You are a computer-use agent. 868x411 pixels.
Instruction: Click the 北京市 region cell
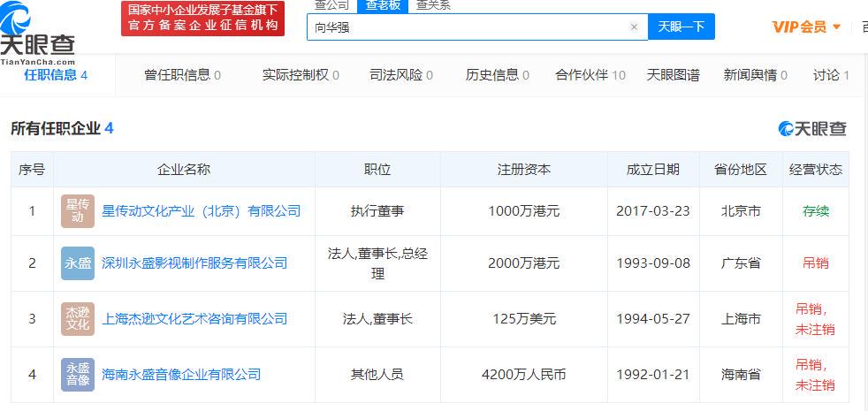pos(741,211)
